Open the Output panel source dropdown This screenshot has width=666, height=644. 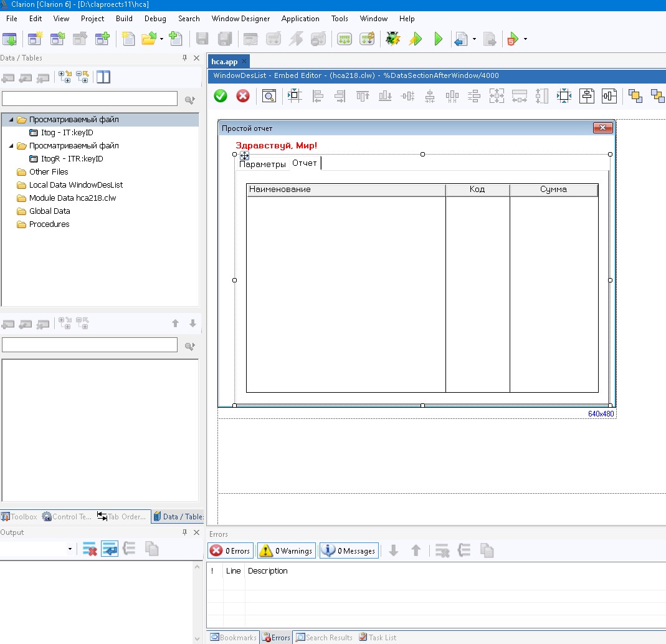(70, 549)
